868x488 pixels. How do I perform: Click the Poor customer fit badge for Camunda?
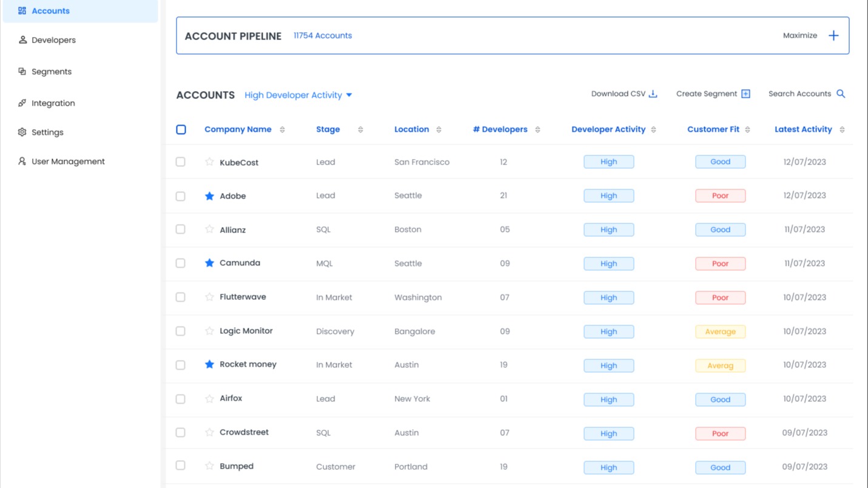720,263
